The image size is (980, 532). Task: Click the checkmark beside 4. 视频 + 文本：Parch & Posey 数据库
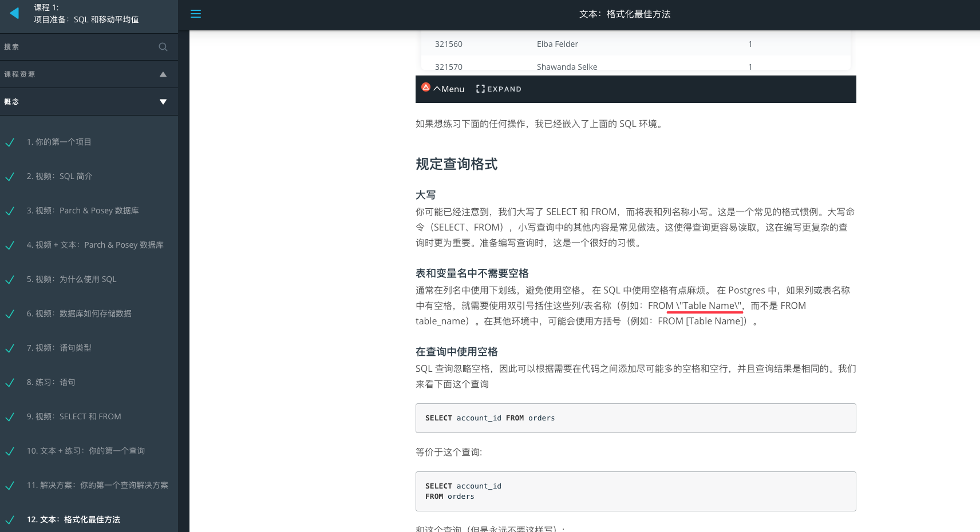click(10, 245)
